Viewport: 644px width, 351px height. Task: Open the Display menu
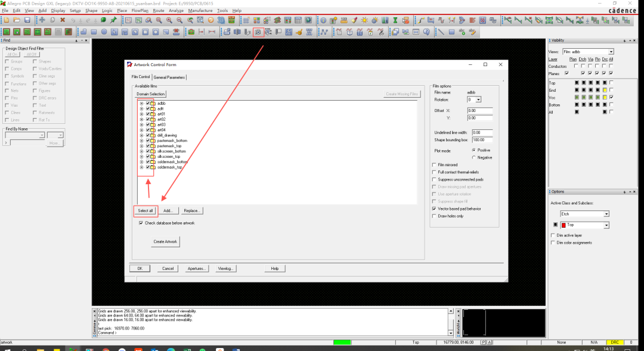[58, 11]
